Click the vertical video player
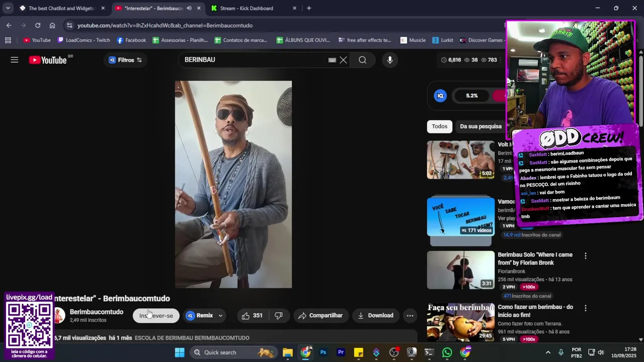This screenshot has width=644, height=362. [x=233, y=185]
